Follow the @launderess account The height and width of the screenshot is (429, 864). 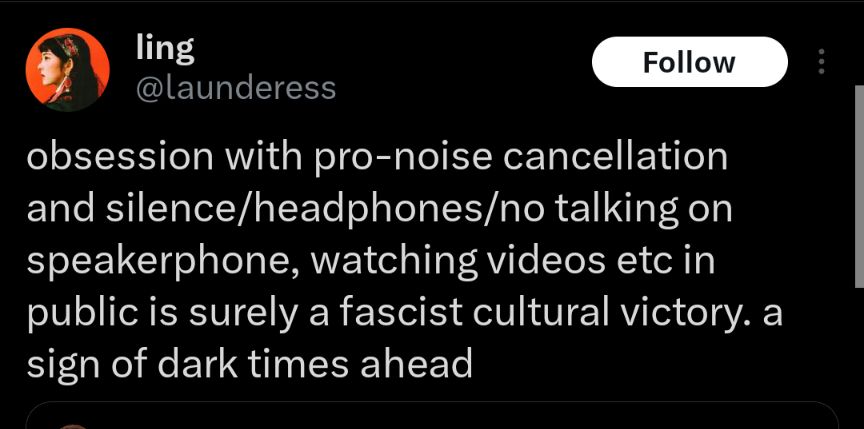(689, 62)
